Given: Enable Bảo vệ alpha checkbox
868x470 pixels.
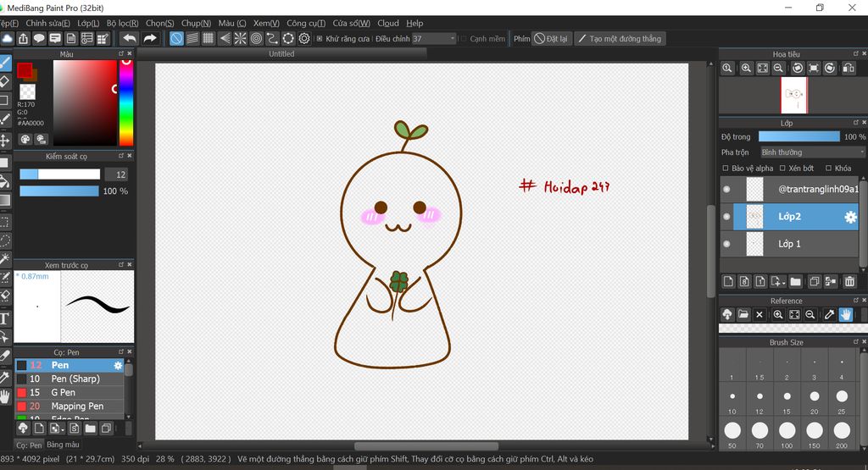Looking at the screenshot, I should click(726, 168).
